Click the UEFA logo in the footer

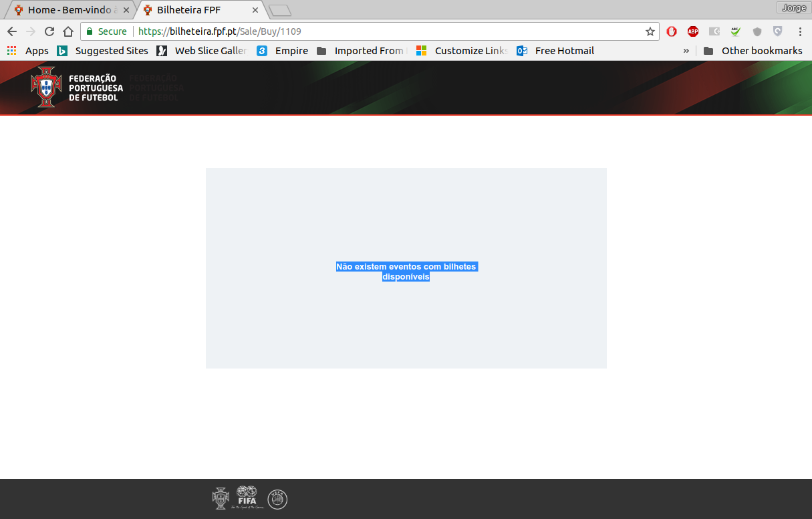pyautogui.click(x=277, y=500)
